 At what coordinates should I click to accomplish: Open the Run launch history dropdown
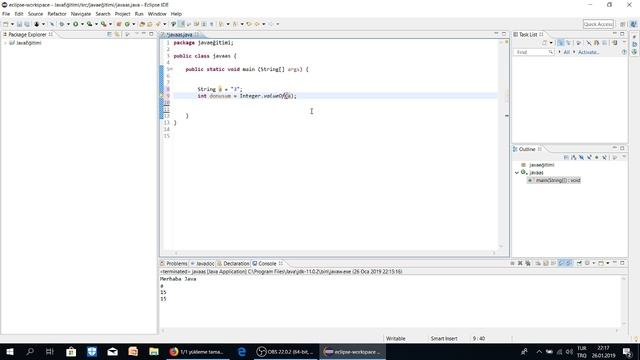coord(82,24)
